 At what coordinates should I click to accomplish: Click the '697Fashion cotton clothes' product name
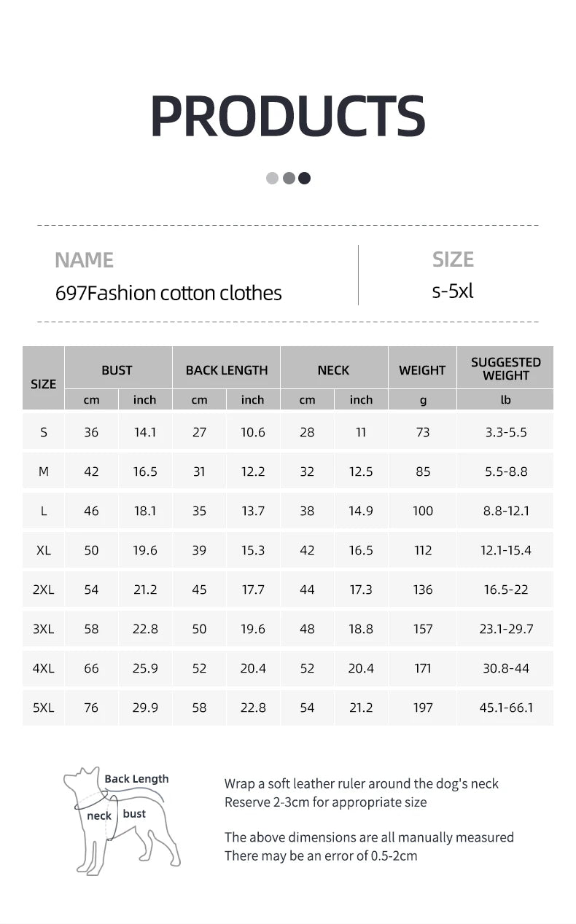(168, 293)
